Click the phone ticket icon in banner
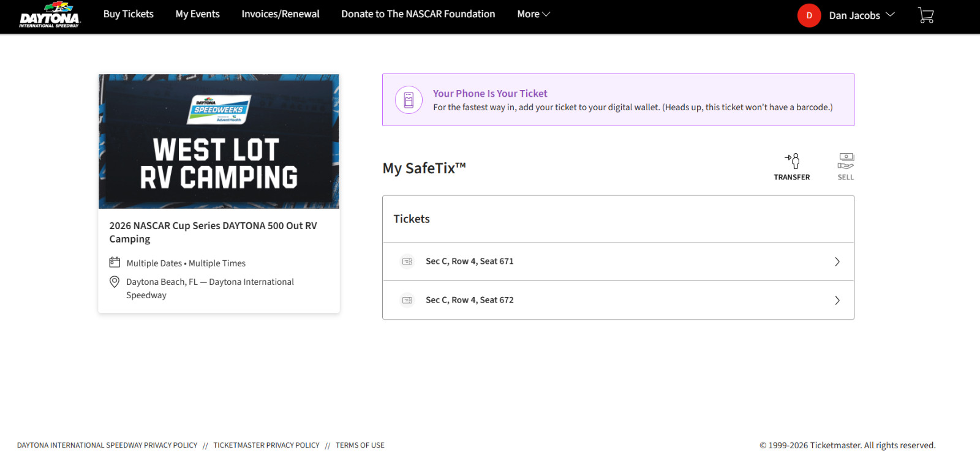This screenshot has width=980, height=455. [409, 100]
